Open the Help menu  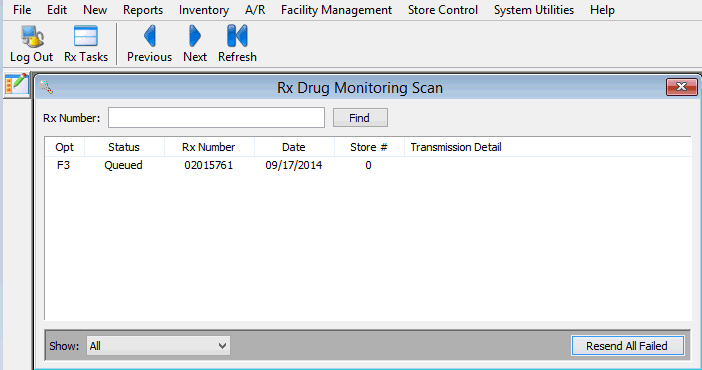pyautogui.click(x=602, y=10)
